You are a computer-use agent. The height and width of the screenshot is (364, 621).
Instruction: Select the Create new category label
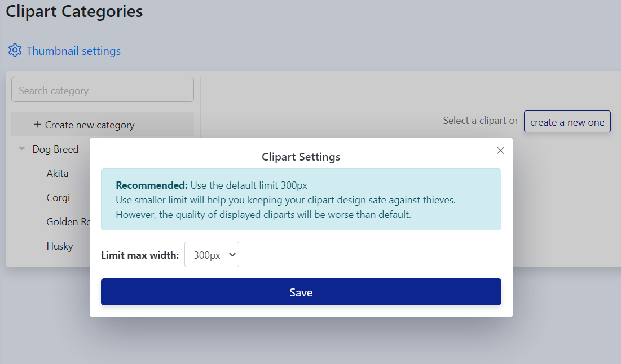tap(90, 125)
